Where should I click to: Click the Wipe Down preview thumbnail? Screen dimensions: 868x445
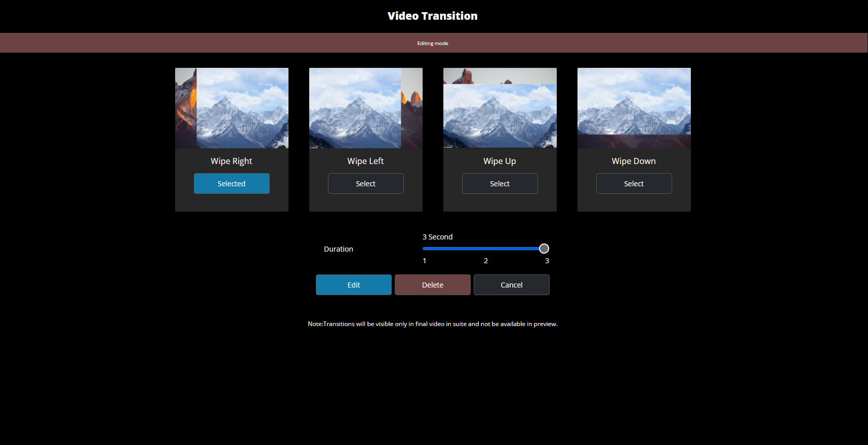point(634,108)
